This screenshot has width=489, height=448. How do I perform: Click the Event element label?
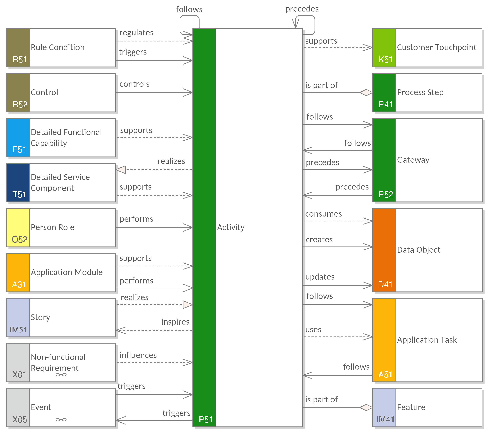click(41, 407)
